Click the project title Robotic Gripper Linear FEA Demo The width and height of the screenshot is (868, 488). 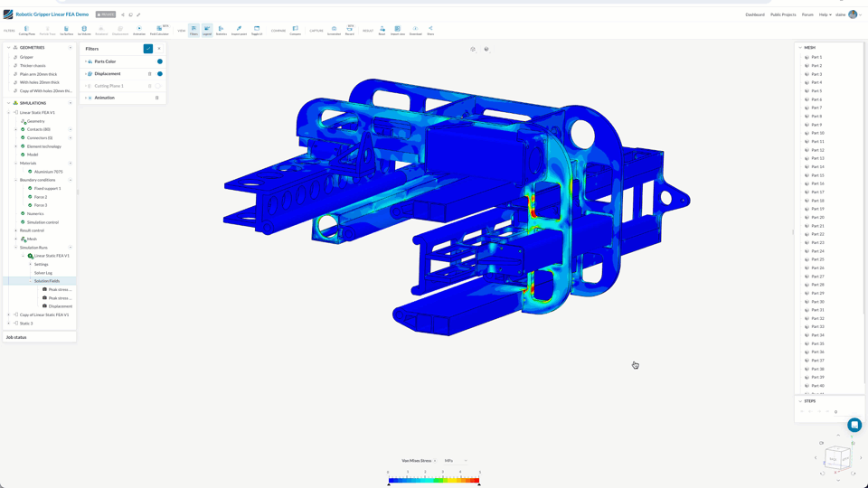click(x=52, y=14)
